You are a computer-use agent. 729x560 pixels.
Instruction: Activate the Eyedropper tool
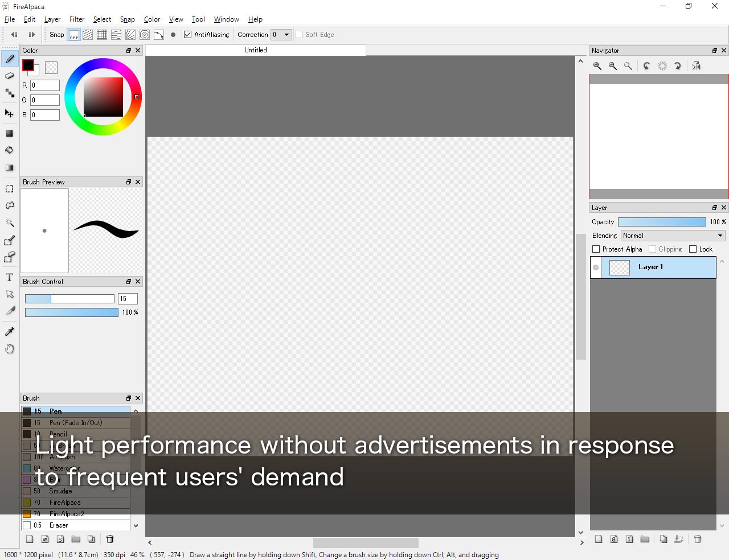10,332
